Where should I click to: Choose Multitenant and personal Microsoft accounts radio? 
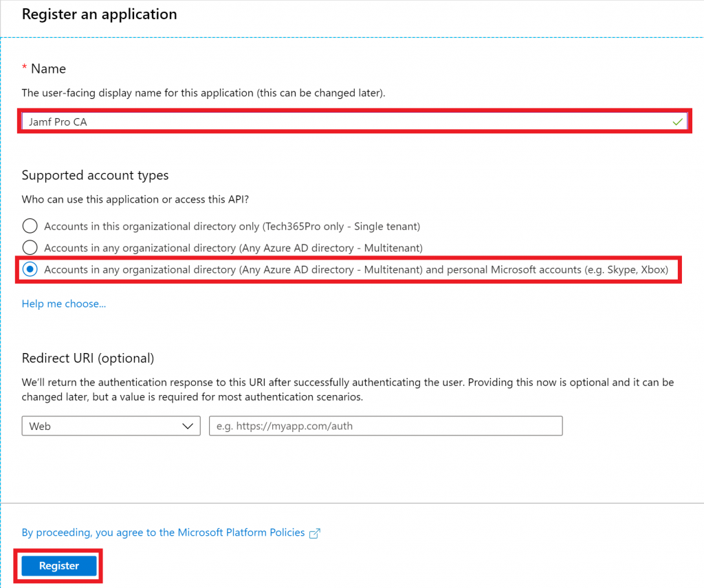tap(30, 270)
